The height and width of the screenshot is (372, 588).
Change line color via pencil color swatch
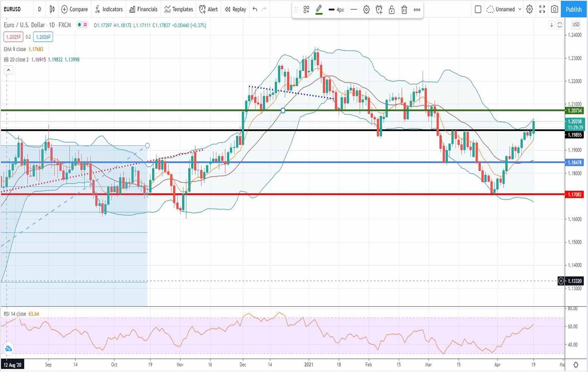tap(319, 10)
